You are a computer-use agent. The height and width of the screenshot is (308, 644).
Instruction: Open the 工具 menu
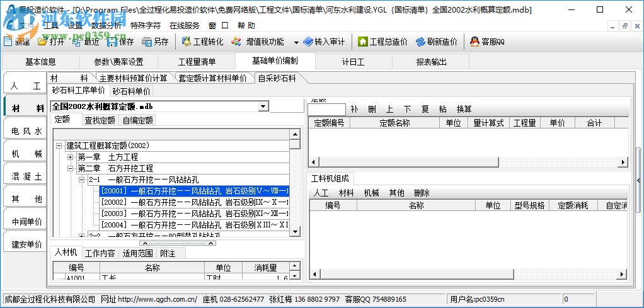[51, 26]
